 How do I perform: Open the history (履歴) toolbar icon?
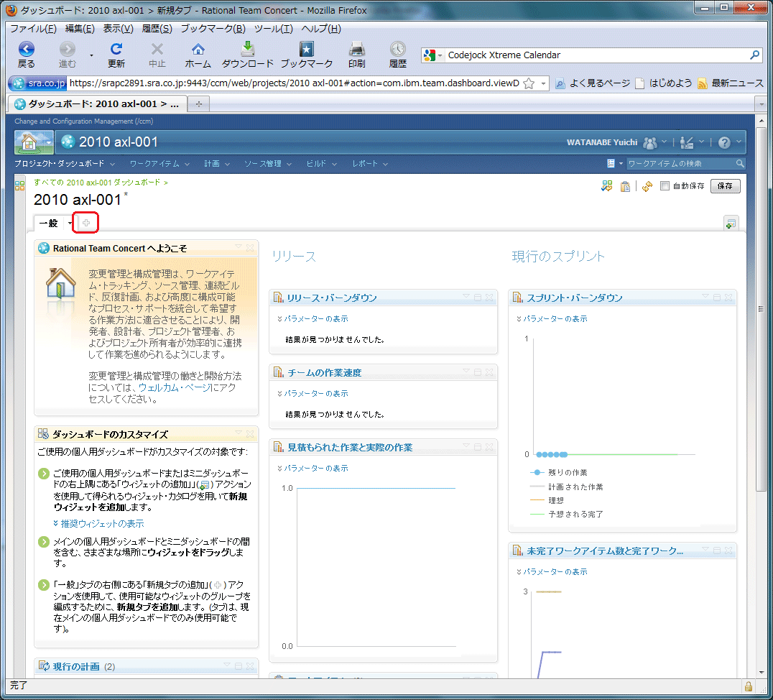click(x=398, y=49)
